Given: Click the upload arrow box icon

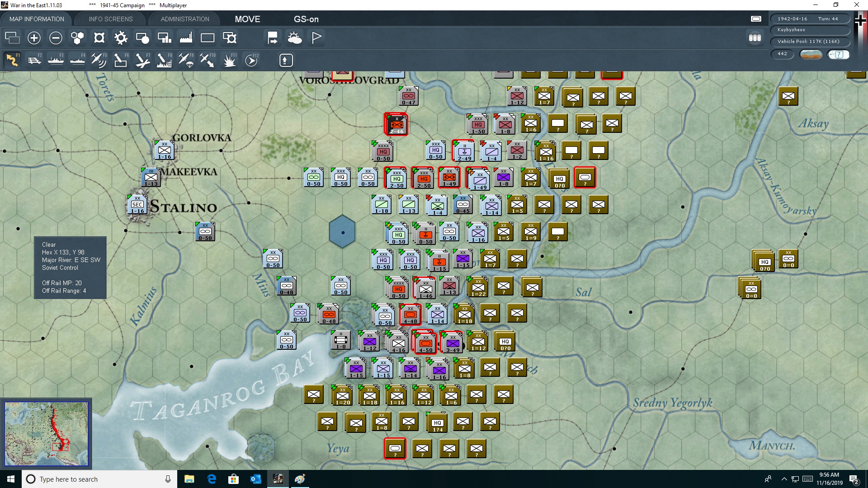Looking at the screenshot, I should [x=286, y=60].
